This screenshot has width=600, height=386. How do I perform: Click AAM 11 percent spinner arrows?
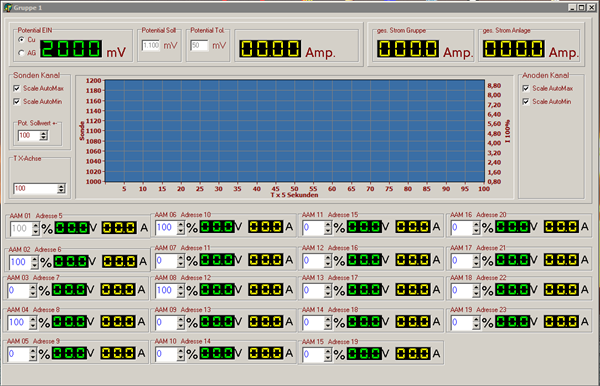(x=328, y=228)
